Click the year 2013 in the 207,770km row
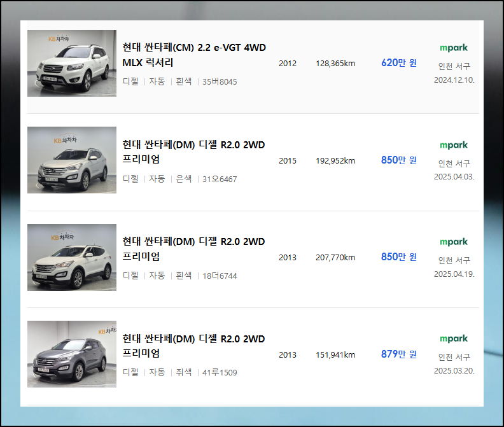This screenshot has width=504, height=427. click(288, 258)
